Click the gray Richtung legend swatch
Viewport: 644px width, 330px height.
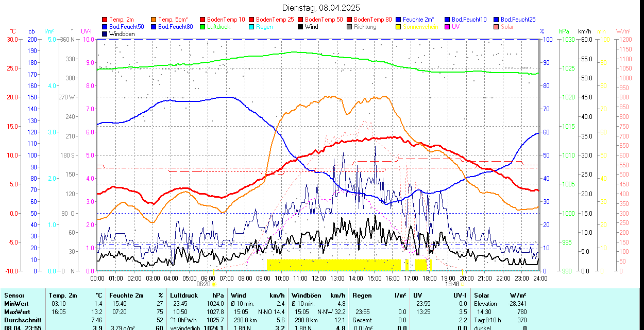point(349,27)
